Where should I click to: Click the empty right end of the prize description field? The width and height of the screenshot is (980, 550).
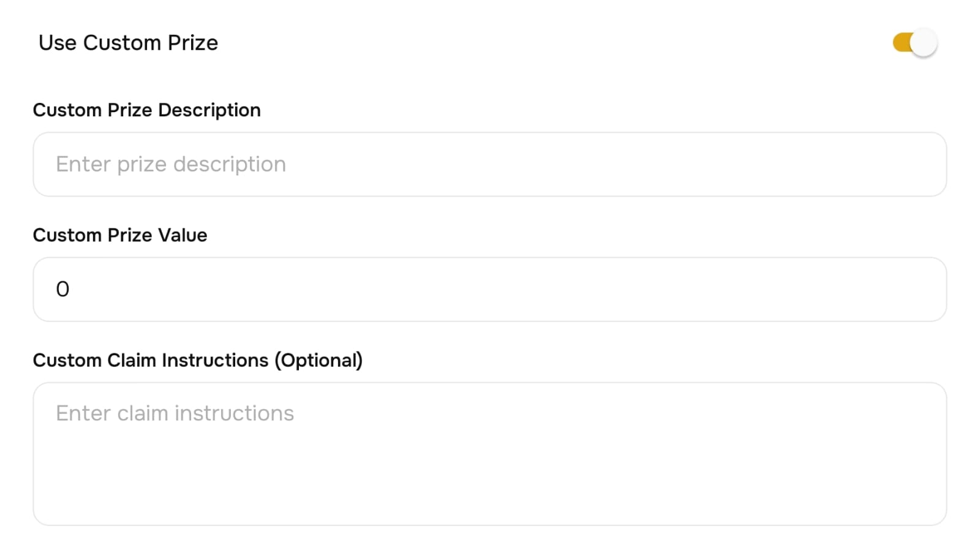pyautogui.click(x=858, y=164)
